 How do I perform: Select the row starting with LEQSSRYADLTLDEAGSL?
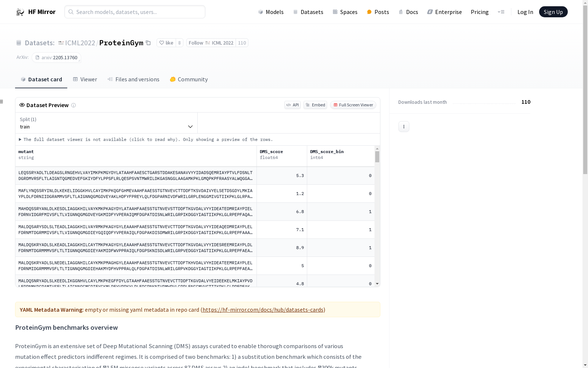195,176
